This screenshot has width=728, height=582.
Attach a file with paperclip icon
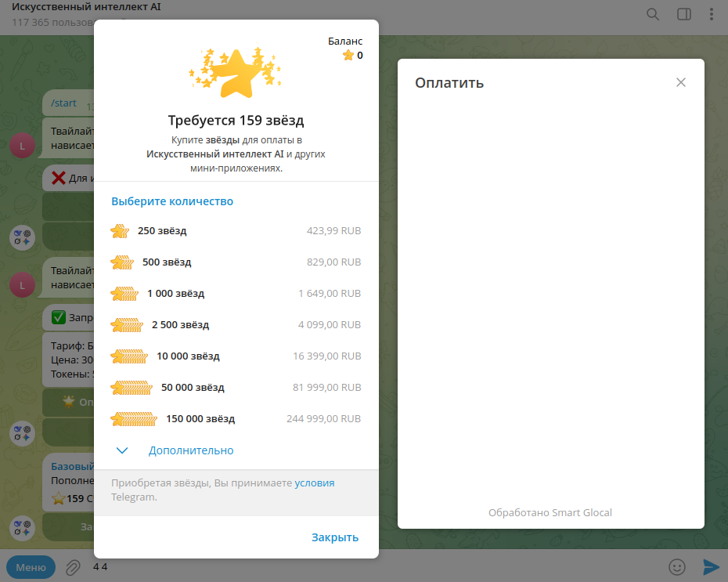(73, 567)
